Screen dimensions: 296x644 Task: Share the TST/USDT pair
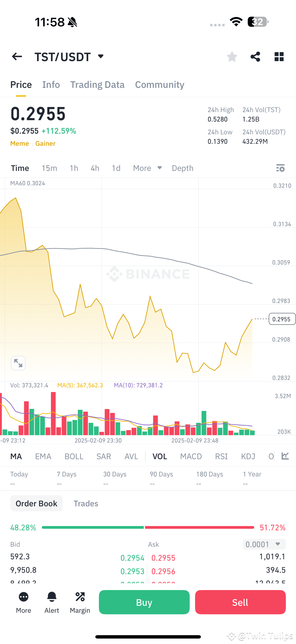point(255,57)
